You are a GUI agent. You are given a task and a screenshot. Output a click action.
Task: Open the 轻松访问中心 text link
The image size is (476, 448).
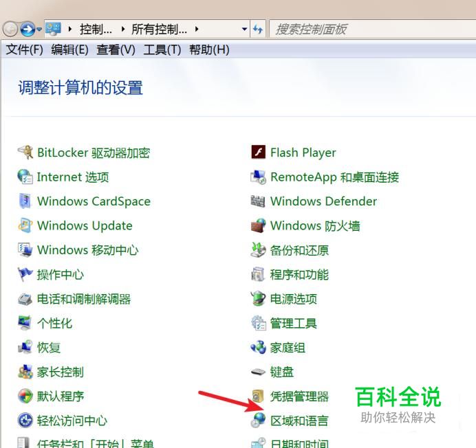(x=72, y=421)
